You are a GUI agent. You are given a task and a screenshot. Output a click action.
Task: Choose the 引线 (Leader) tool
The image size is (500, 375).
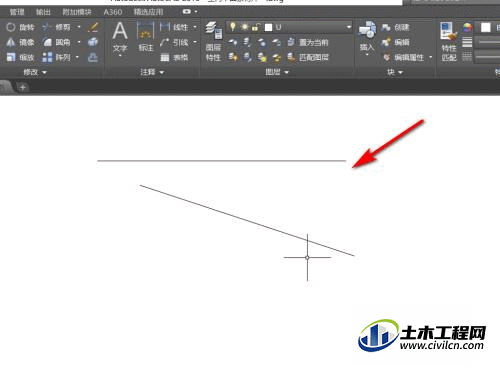pos(174,42)
